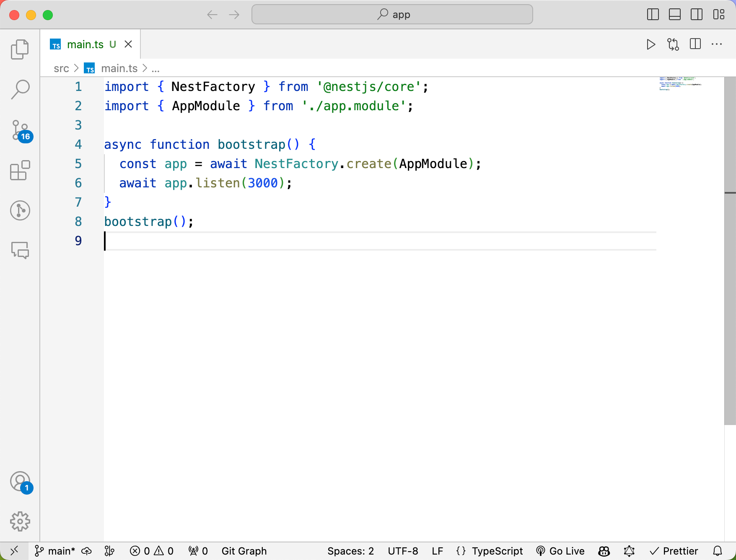Open Source Control with 16 changes
Screen dimensions: 736x560
tap(20, 130)
